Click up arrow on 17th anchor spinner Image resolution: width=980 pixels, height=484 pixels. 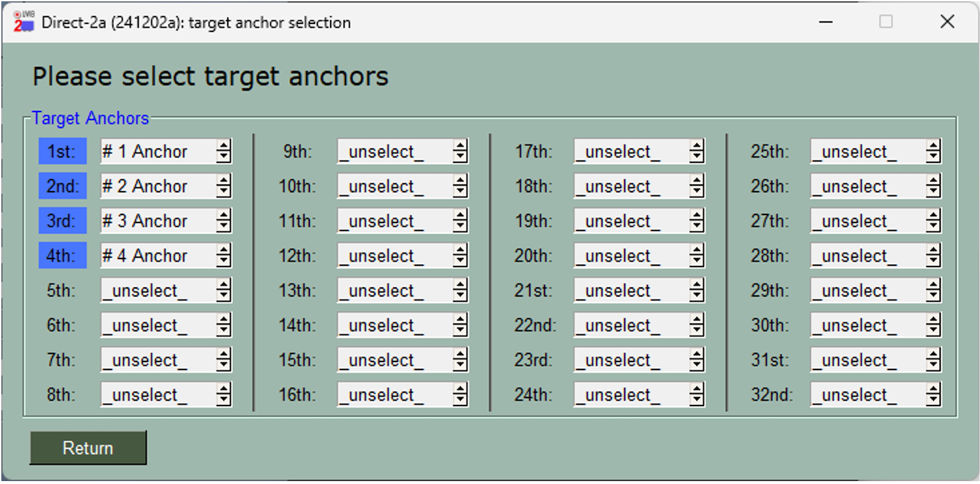pyautogui.click(x=697, y=146)
